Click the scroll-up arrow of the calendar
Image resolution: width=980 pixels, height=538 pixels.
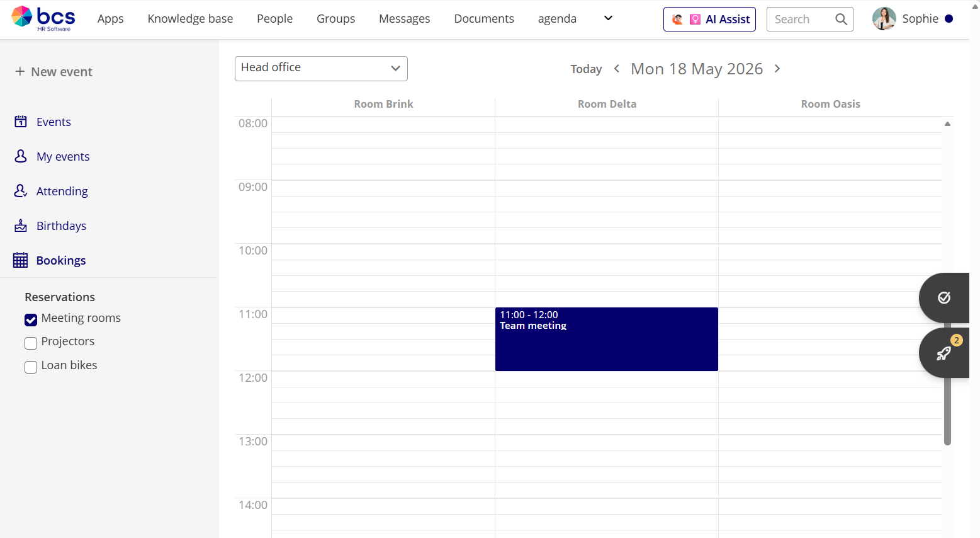coord(947,124)
